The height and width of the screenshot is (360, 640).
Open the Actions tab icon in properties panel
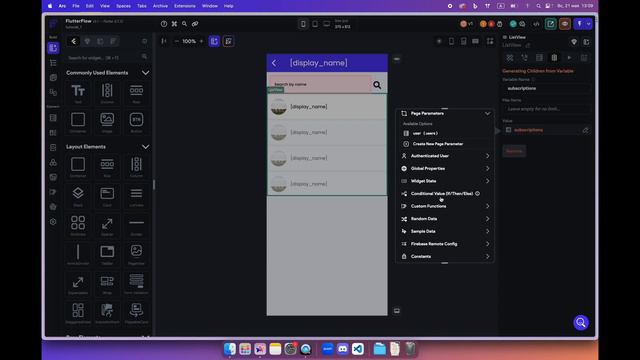click(x=524, y=58)
